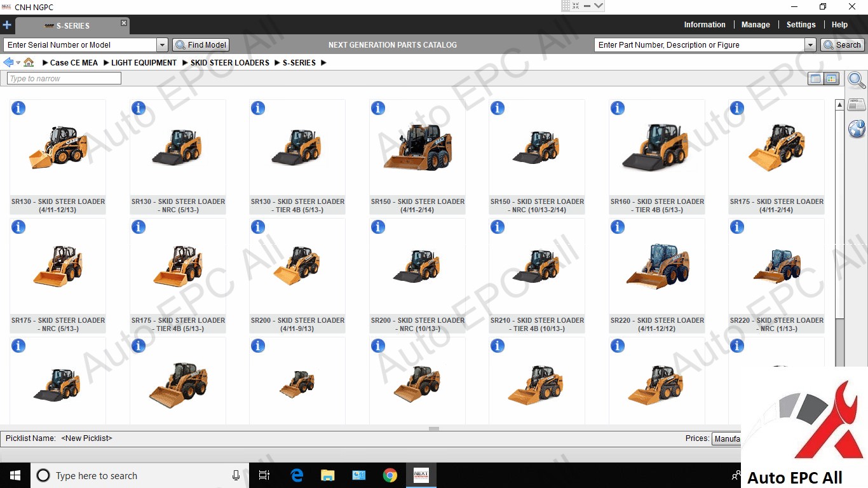Show info for SR160 TIER 4B
868x488 pixels.
click(618, 108)
